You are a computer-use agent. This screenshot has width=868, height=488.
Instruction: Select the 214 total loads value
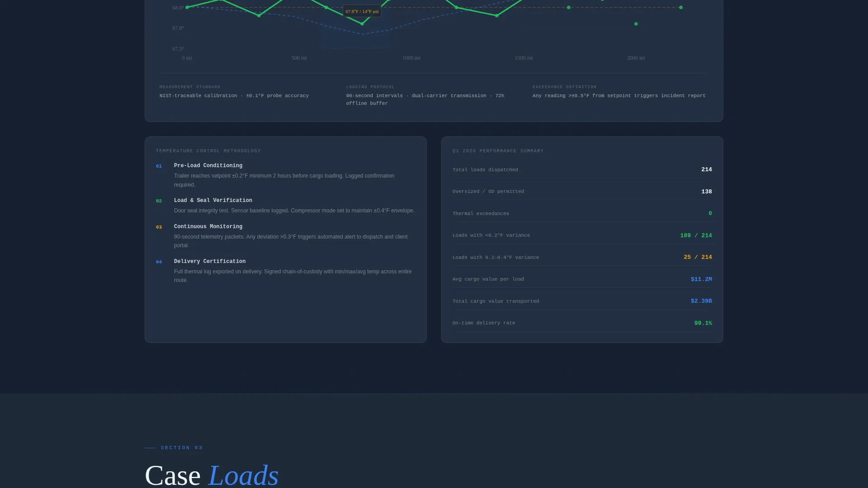pyautogui.click(x=707, y=170)
